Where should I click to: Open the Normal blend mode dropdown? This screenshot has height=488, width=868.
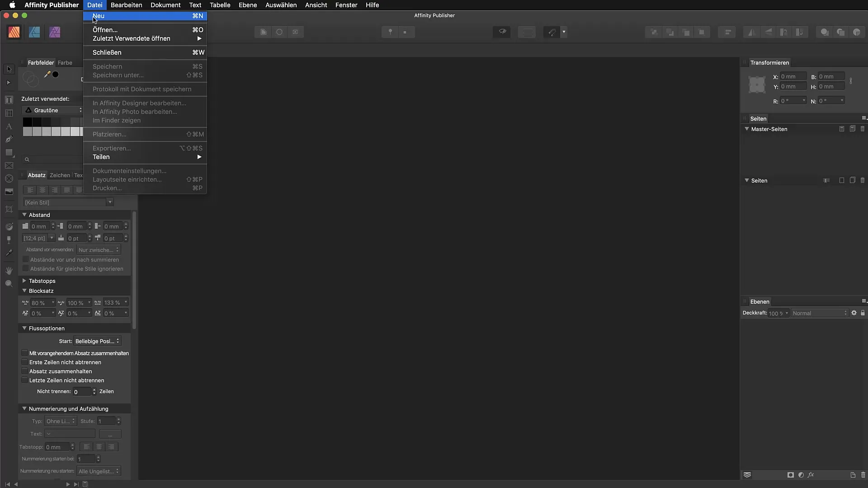[820, 313]
